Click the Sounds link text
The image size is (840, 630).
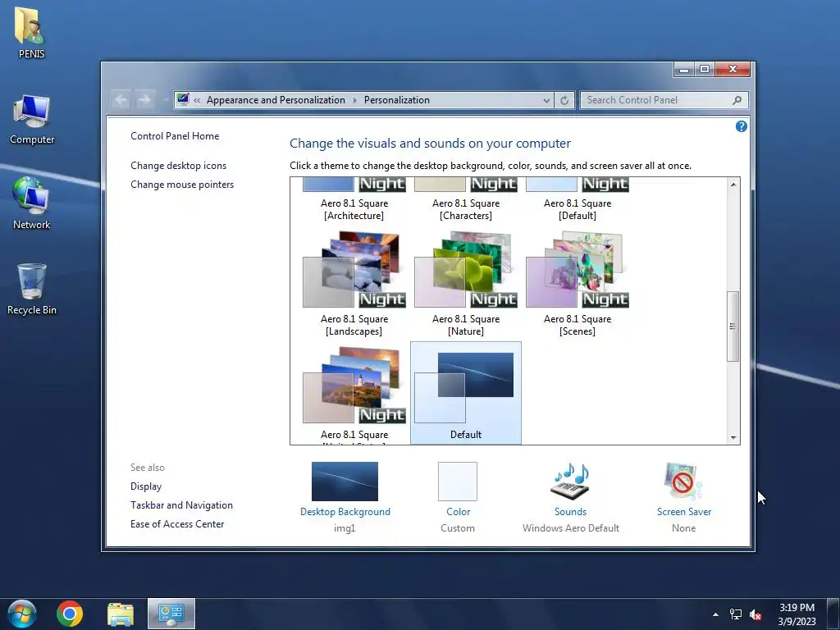(571, 512)
